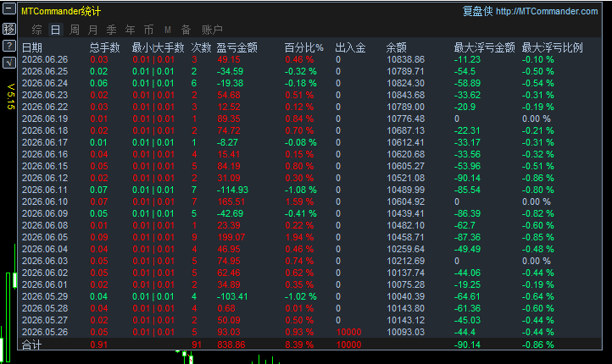Screen dimensions: 612x364
Task: Click profit 199.07 on 2026.06.05
Action: click(x=231, y=237)
